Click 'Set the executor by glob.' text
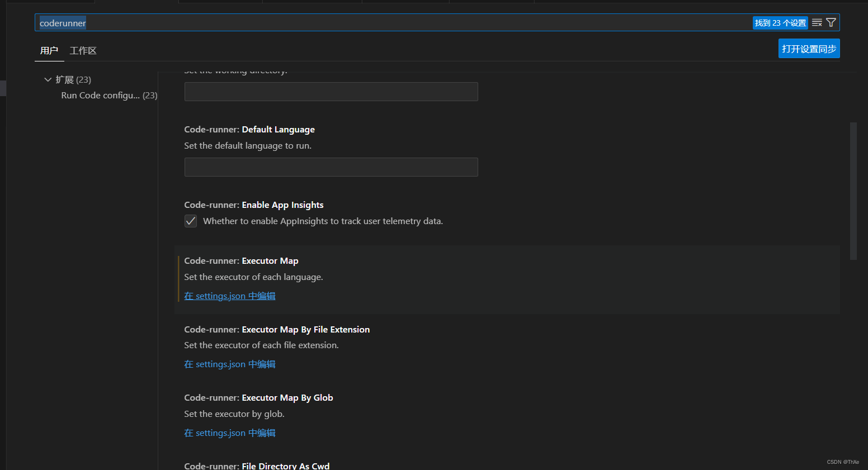 point(234,414)
